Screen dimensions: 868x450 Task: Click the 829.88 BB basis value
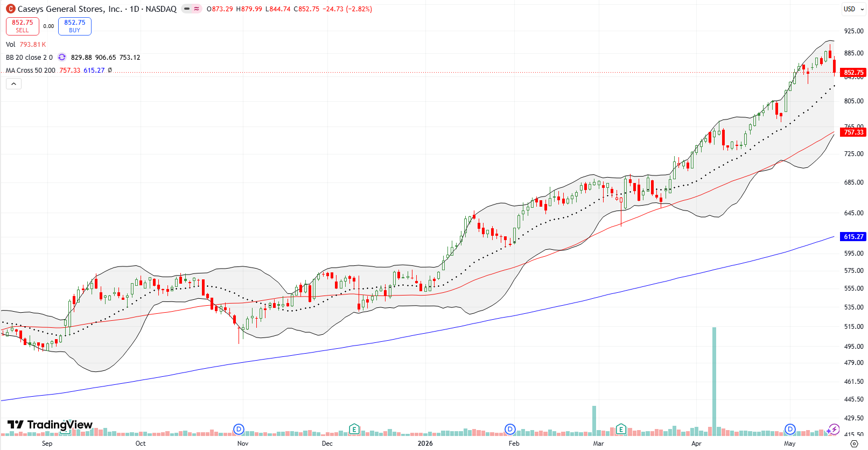point(81,58)
